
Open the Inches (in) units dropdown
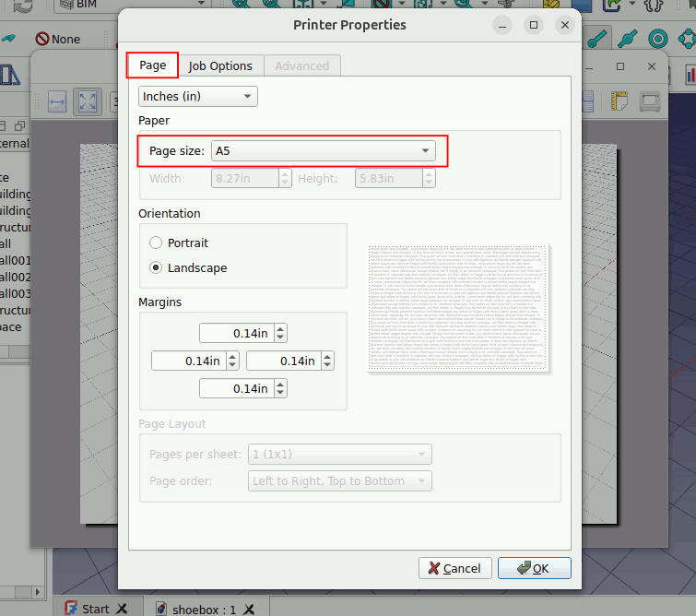(x=197, y=97)
